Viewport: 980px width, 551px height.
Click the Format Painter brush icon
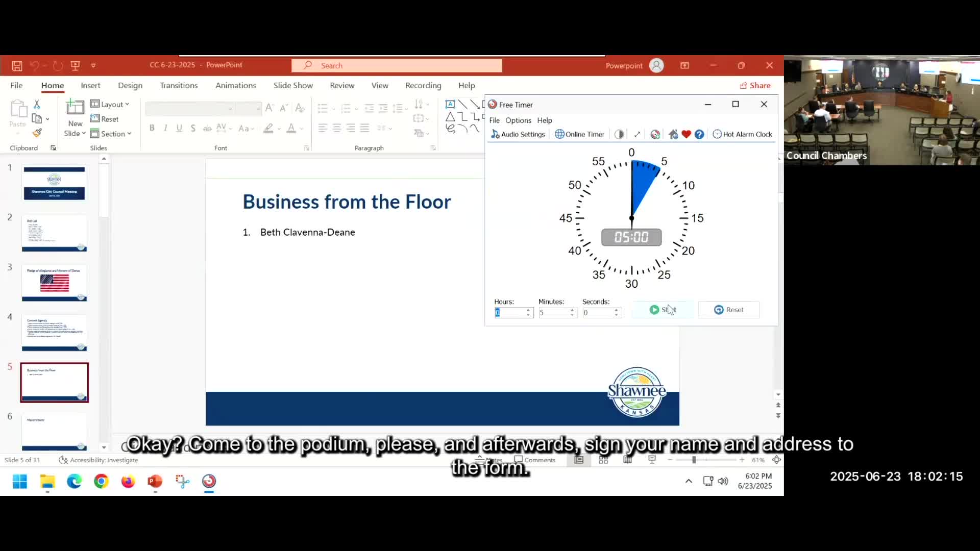(x=37, y=133)
